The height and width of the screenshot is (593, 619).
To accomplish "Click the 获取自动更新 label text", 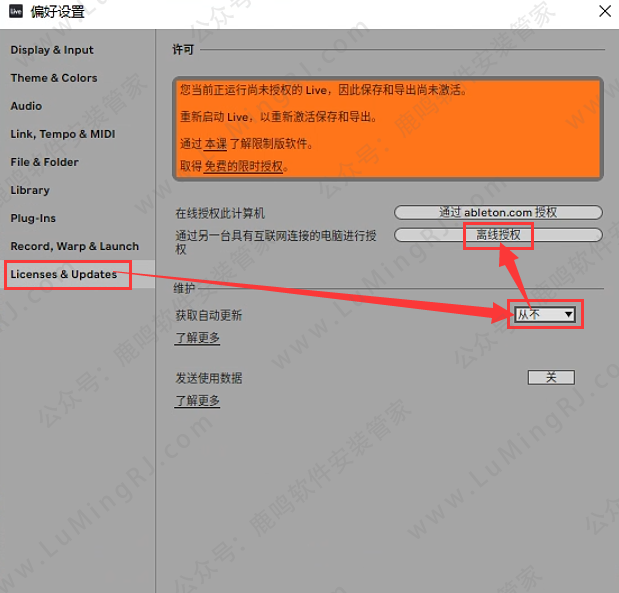I will click(208, 315).
